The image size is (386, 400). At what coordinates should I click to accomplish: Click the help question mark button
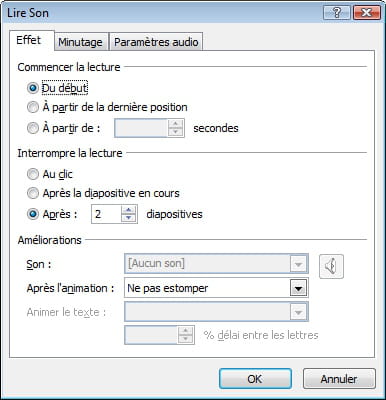click(337, 13)
